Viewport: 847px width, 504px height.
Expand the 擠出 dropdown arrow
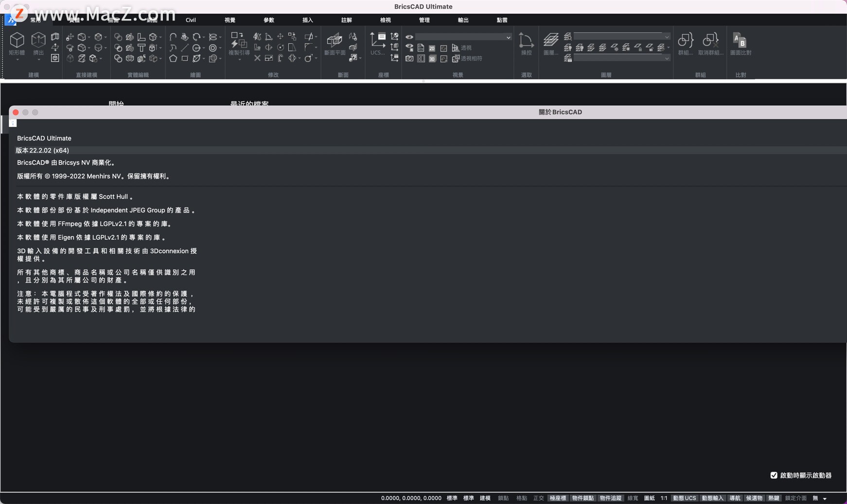coord(38,60)
